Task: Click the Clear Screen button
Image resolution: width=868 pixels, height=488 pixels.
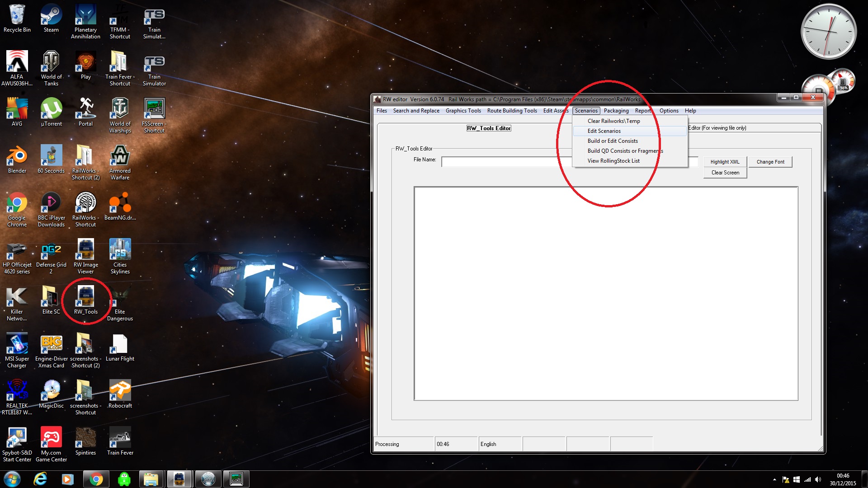Action: click(x=725, y=173)
